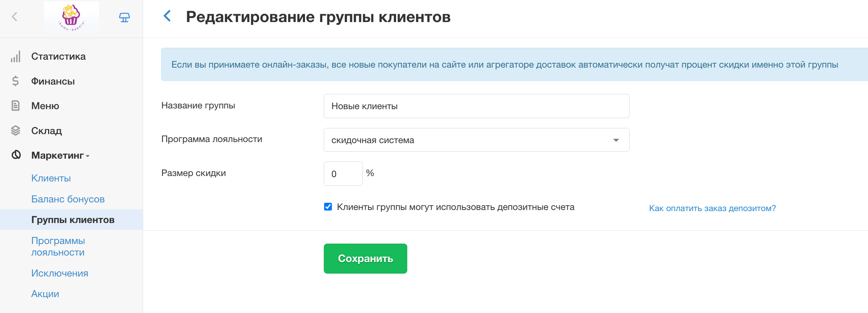Click the Статистика bar chart icon
Image resolution: width=868 pixels, height=313 pixels.
[16, 56]
